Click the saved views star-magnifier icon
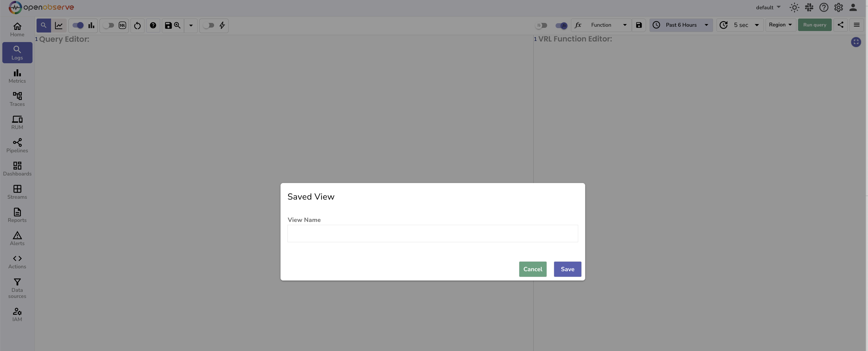The image size is (868, 351). click(178, 25)
